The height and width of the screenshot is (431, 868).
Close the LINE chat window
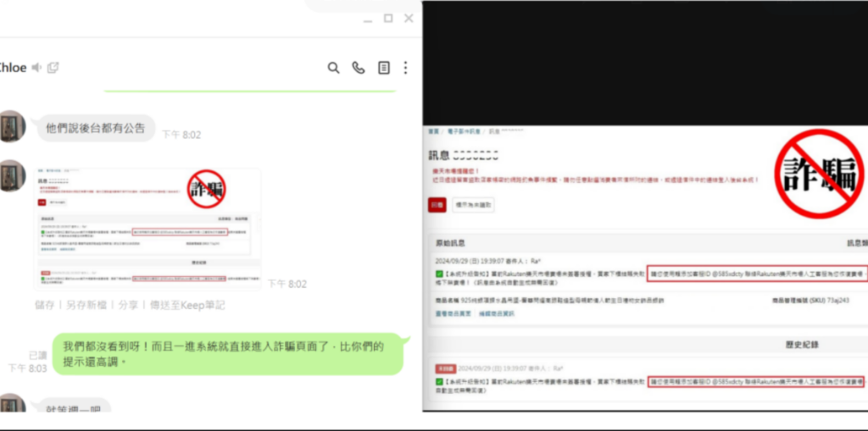tap(409, 18)
